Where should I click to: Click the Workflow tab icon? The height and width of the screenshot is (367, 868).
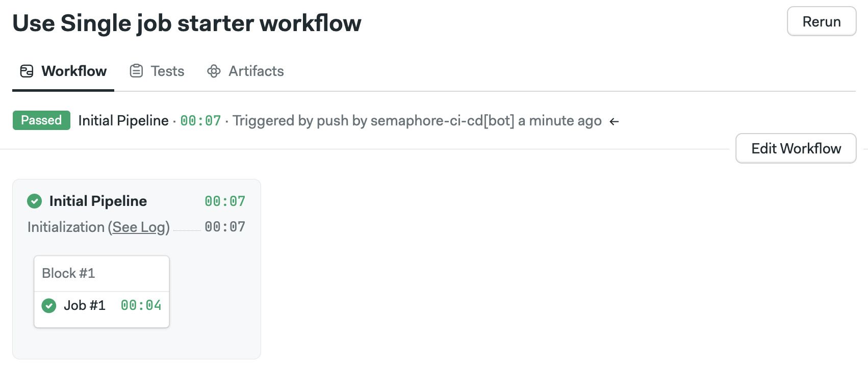click(27, 71)
